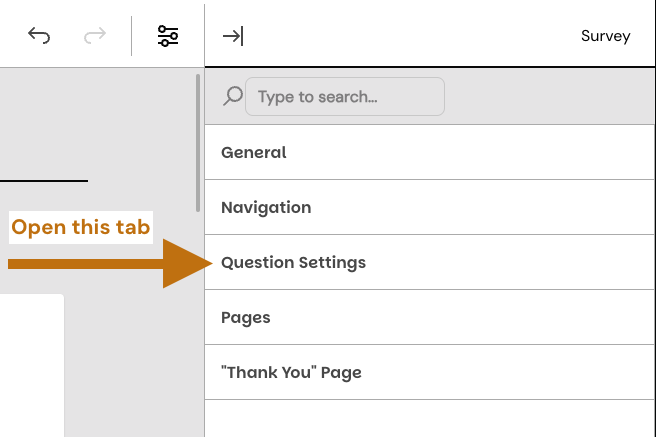Select the Survey object label
The image size is (667, 437).
pos(605,36)
